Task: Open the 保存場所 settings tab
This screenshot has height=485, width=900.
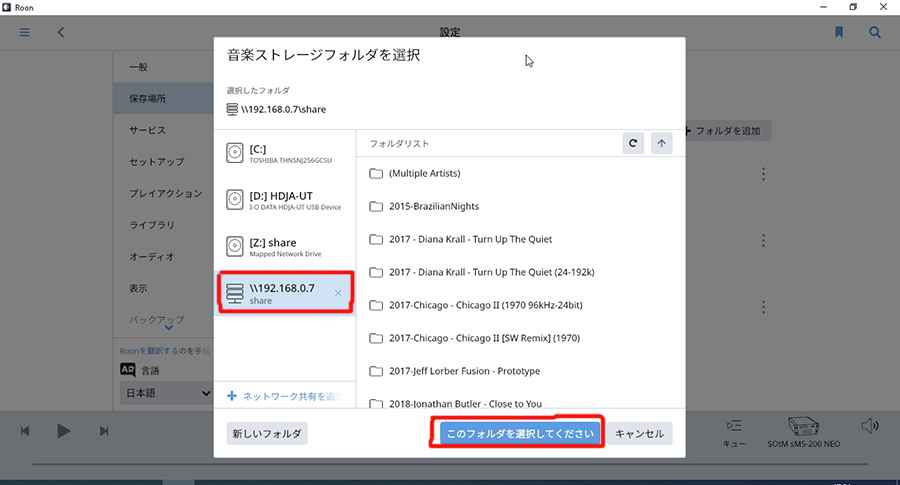Action: tap(147, 99)
